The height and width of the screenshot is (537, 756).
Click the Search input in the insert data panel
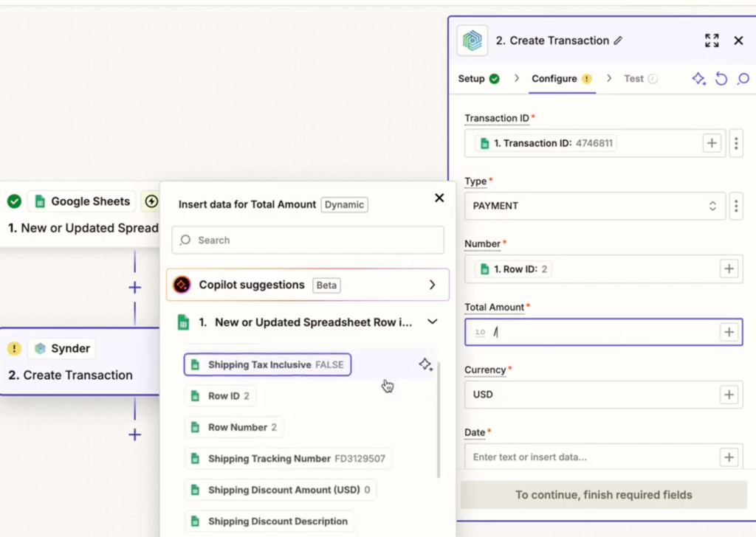[307, 240]
